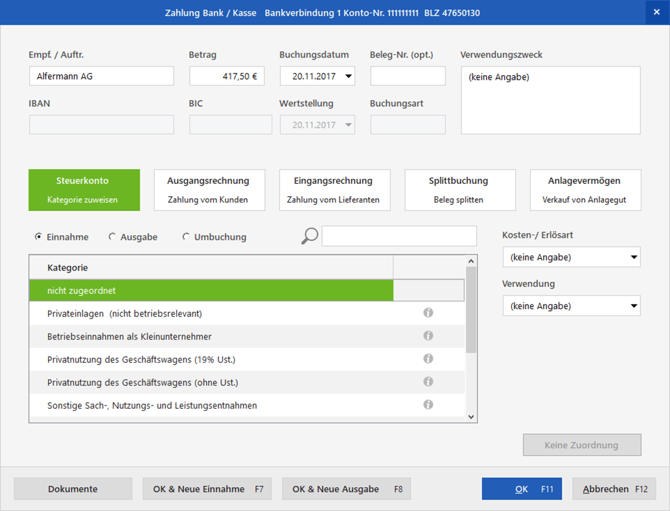This screenshot has width=670, height=511.
Task: Choose the Umbuchung radio option
Action: pyautogui.click(x=186, y=237)
